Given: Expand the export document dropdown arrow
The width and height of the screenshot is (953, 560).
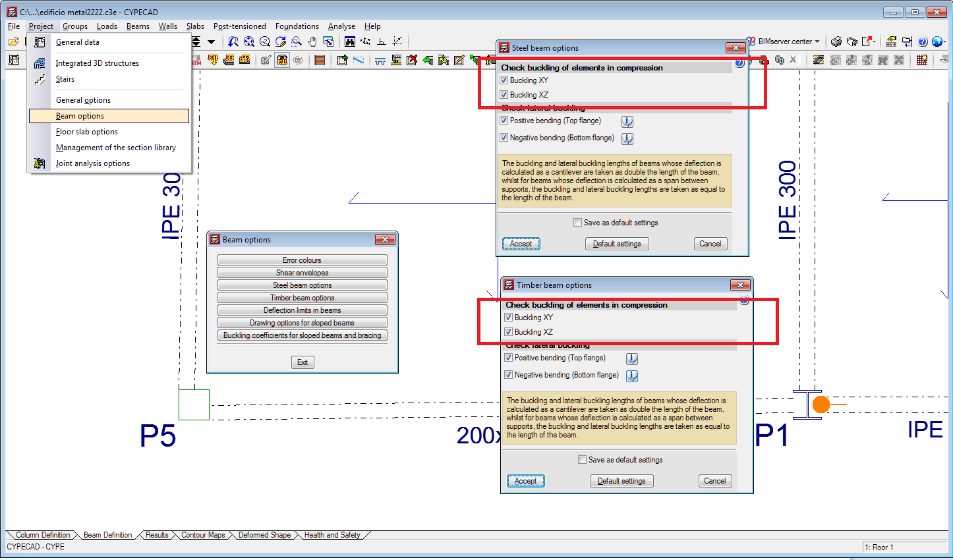Looking at the screenshot, I should [875, 41].
